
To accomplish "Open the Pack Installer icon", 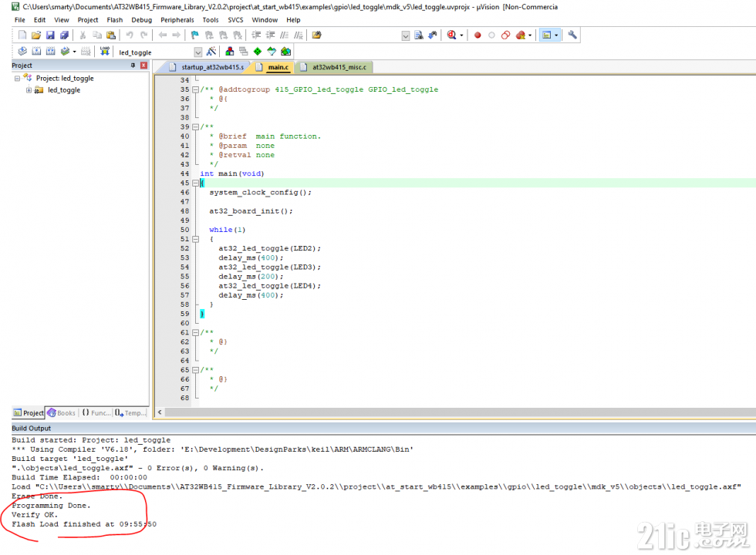I will pyautogui.click(x=286, y=51).
